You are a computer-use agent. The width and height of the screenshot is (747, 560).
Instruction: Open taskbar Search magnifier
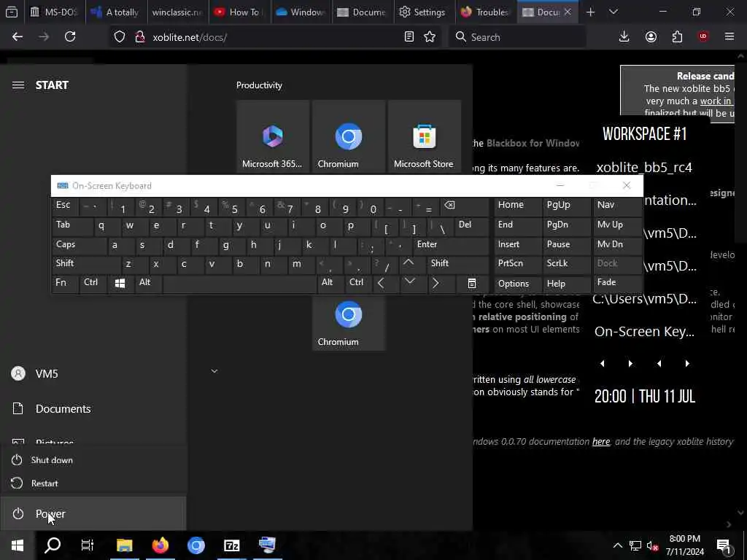point(53,545)
